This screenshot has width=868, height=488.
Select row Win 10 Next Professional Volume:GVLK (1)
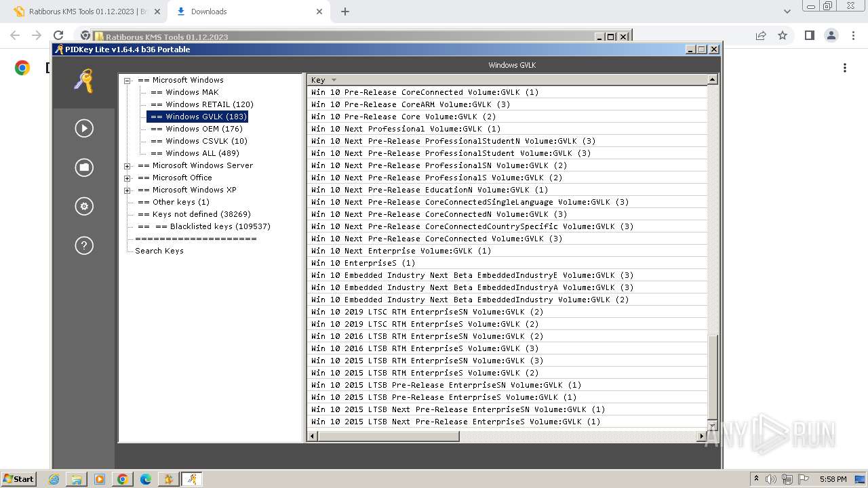(x=507, y=129)
